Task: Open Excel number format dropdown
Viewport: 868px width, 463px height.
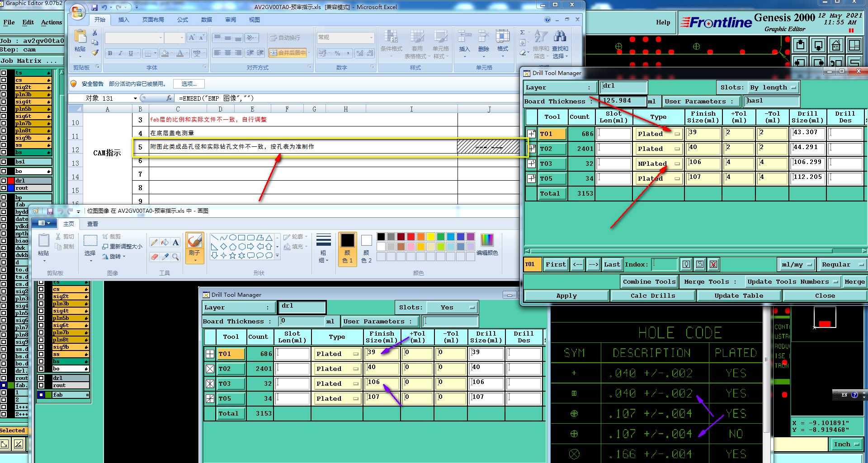Action: pyautogui.click(x=372, y=37)
